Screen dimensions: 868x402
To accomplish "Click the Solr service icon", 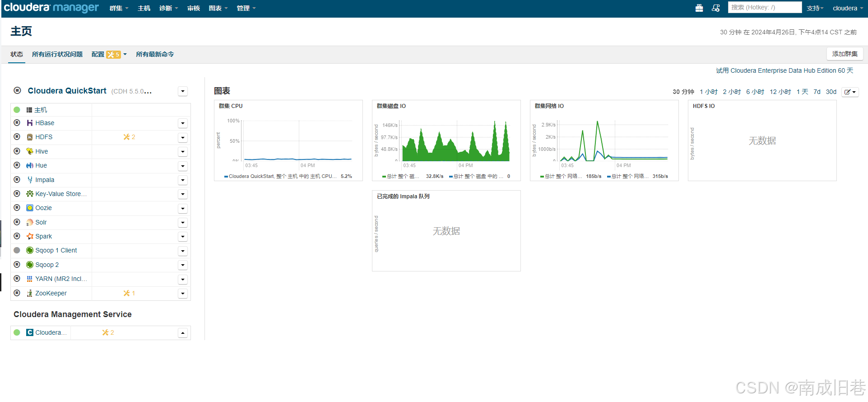I will click(x=30, y=222).
